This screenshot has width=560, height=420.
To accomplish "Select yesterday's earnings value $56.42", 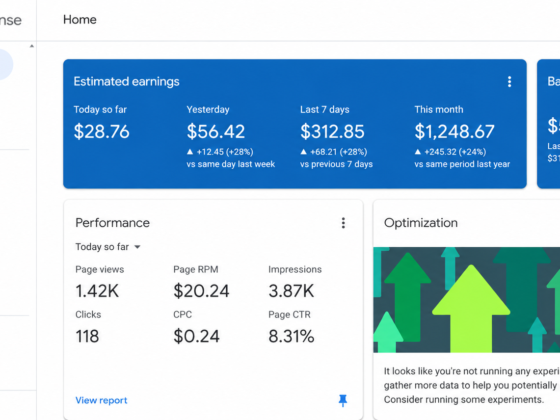I will pos(216,131).
